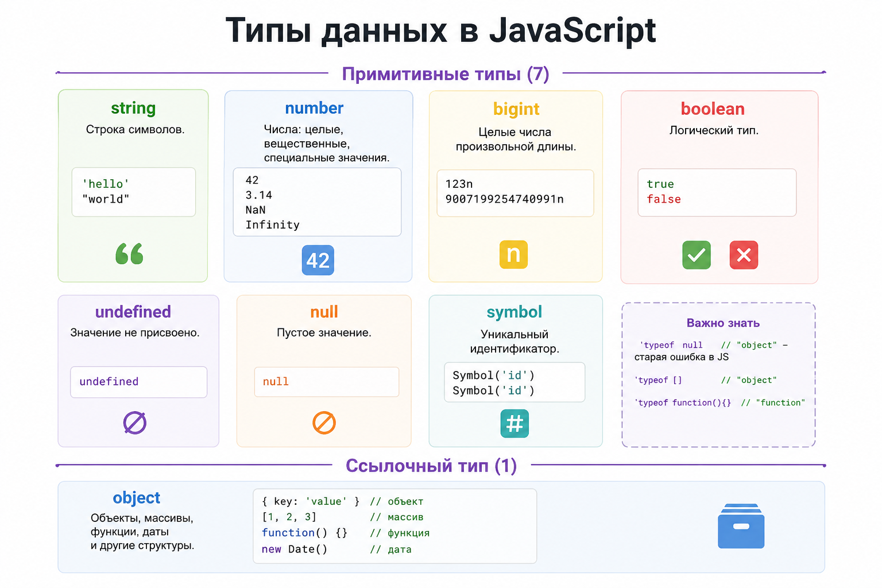Viewport: 882px width, 588px height.
Task: Click the purple undefined slashed-circle icon
Action: tap(135, 423)
